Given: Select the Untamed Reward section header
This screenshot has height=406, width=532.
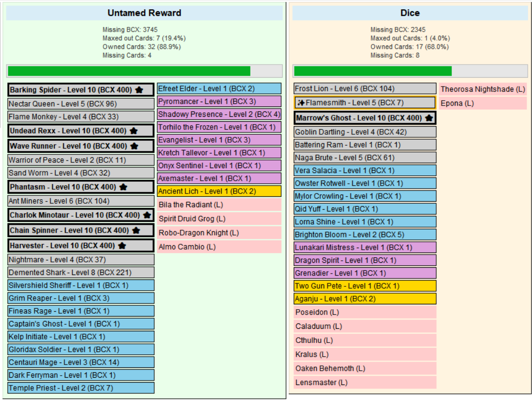Looking at the screenshot, I should click(x=144, y=13).
